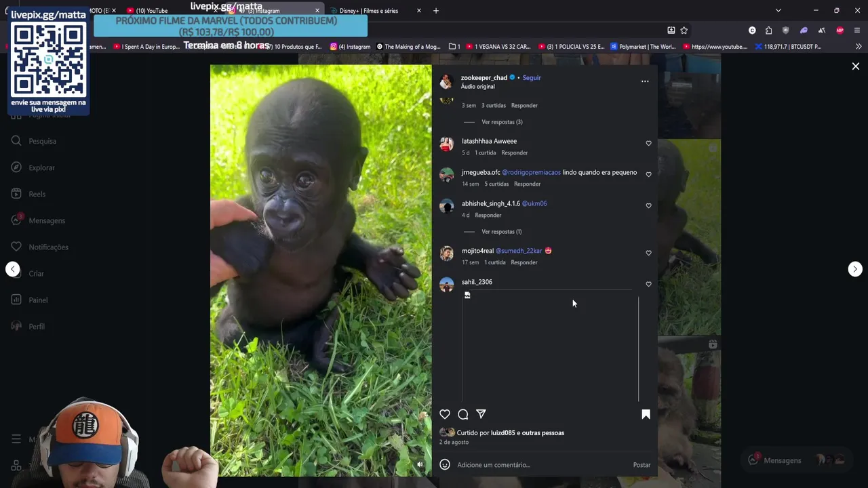Open the @ukm06 mention

pos(534,204)
